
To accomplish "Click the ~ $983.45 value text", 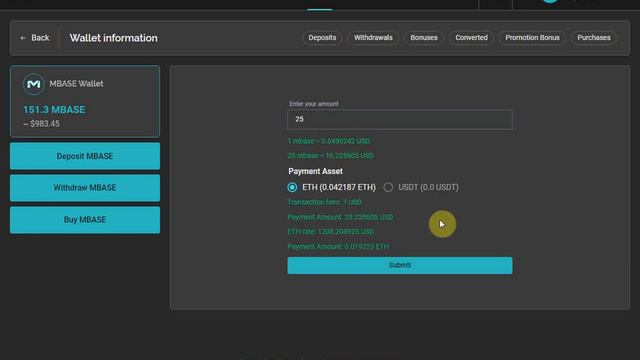I will 41,124.
